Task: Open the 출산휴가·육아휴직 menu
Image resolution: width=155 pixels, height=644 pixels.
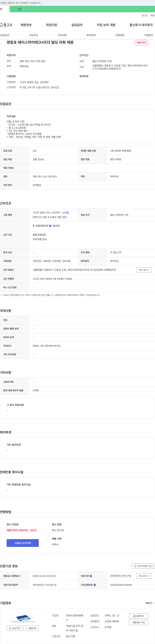Action: [141, 25]
